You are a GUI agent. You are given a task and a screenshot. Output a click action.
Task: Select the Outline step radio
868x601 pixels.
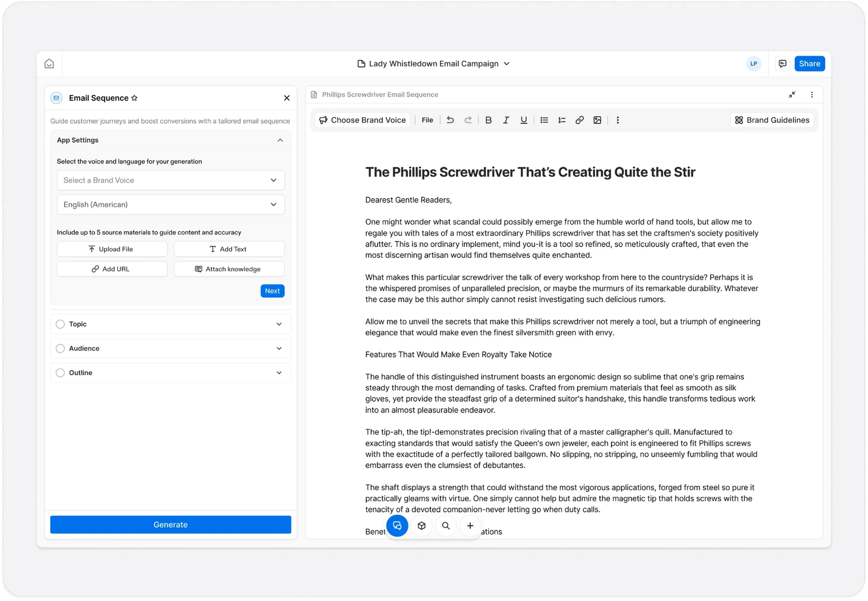tap(60, 373)
